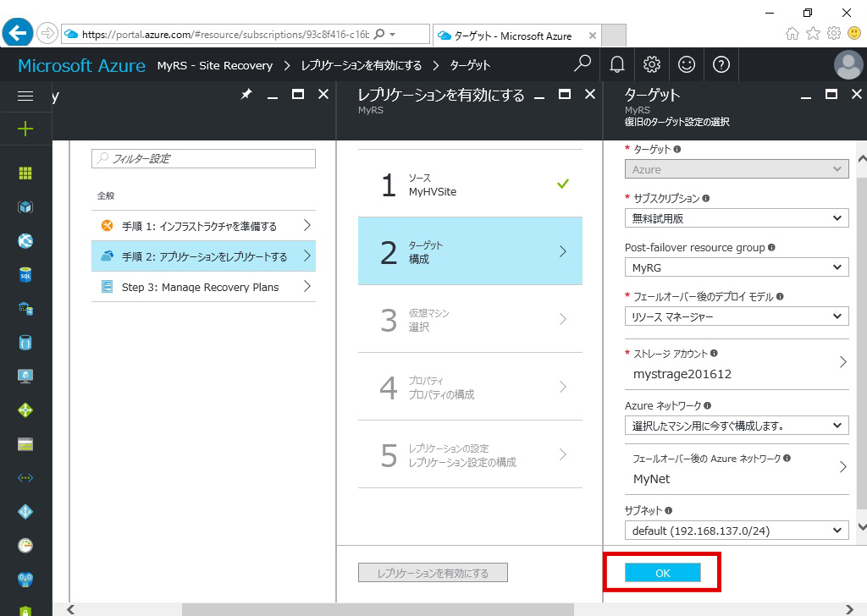
Task: Open Azure portal settings gear
Action: 652,64
